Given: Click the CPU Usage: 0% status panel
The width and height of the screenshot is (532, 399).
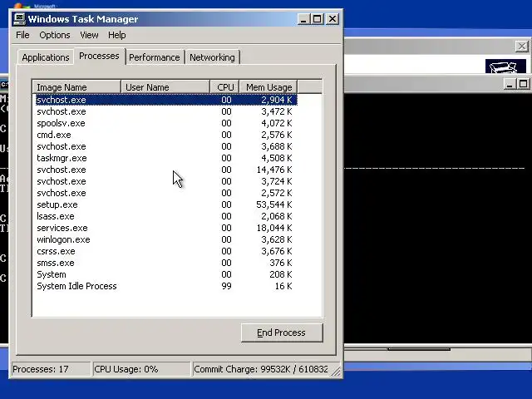Looking at the screenshot, I should [142, 369].
